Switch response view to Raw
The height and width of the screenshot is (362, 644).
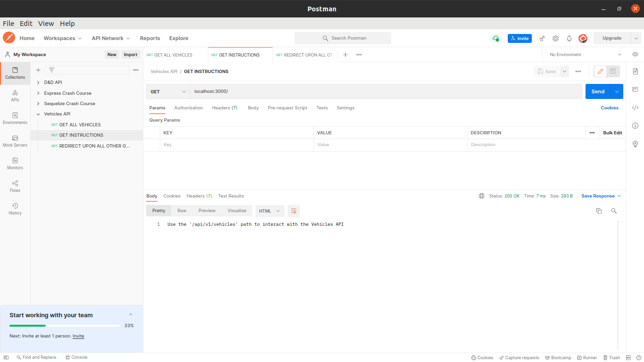point(182,210)
